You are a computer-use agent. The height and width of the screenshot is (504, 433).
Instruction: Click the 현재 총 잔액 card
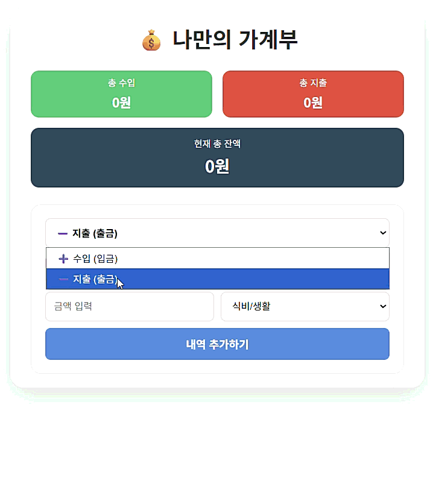pos(217,157)
